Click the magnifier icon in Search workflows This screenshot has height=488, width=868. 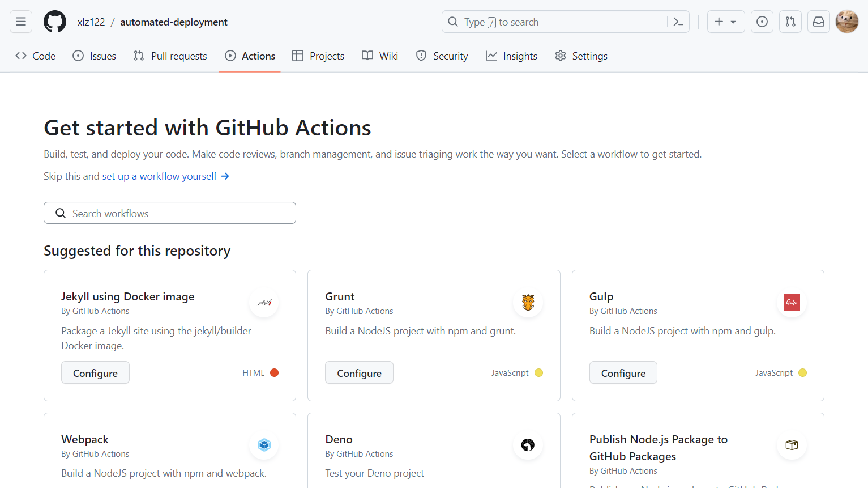tap(61, 213)
